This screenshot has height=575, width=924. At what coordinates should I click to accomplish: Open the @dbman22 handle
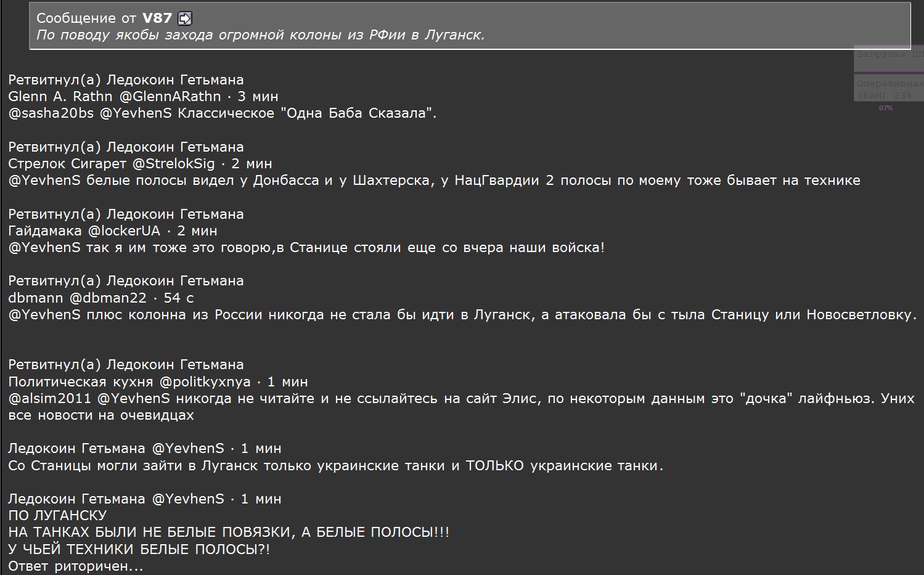click(108, 298)
